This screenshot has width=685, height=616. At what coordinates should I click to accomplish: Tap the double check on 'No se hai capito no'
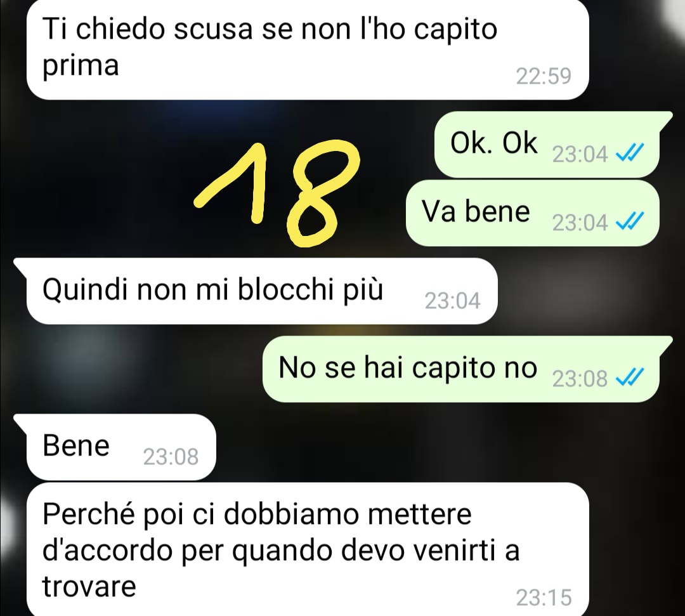[x=630, y=377]
